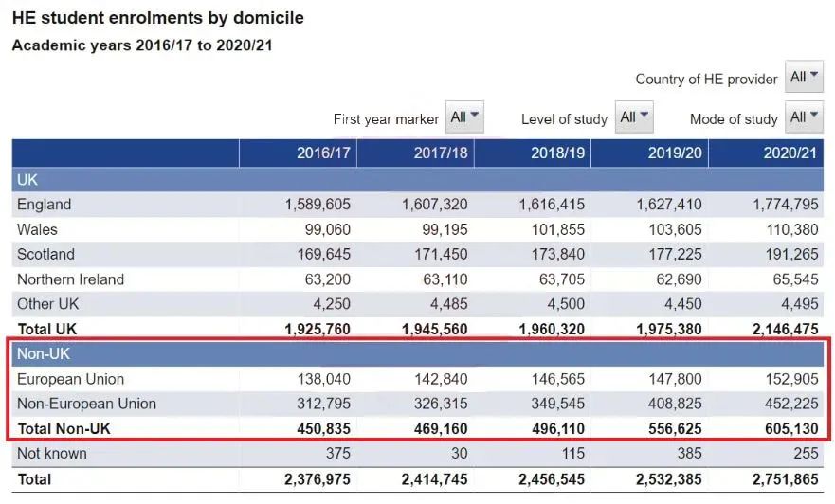Click the UK section header row

pyautogui.click(x=28, y=179)
